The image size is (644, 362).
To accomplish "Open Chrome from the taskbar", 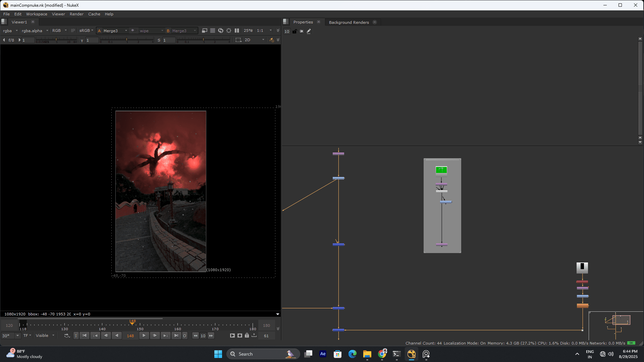I will pyautogui.click(x=382, y=354).
